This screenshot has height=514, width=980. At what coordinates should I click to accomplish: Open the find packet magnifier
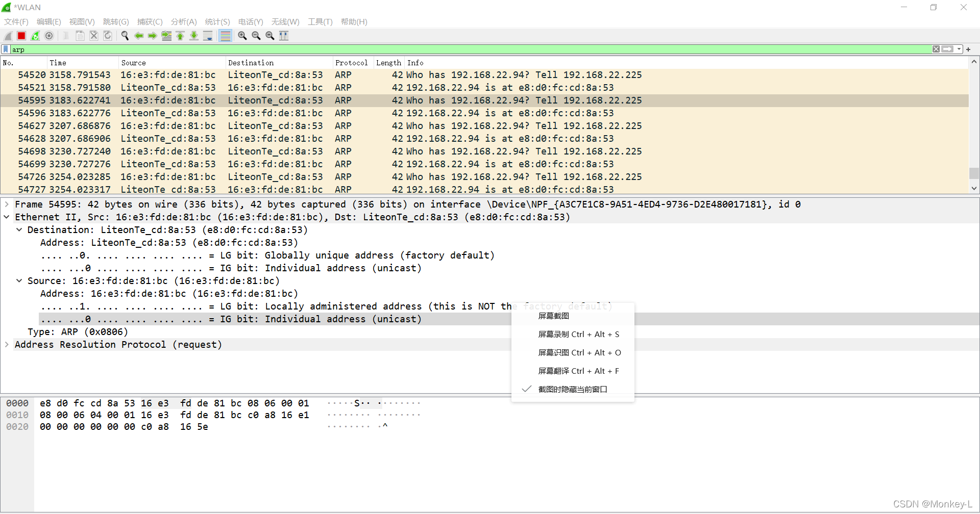[x=125, y=36]
